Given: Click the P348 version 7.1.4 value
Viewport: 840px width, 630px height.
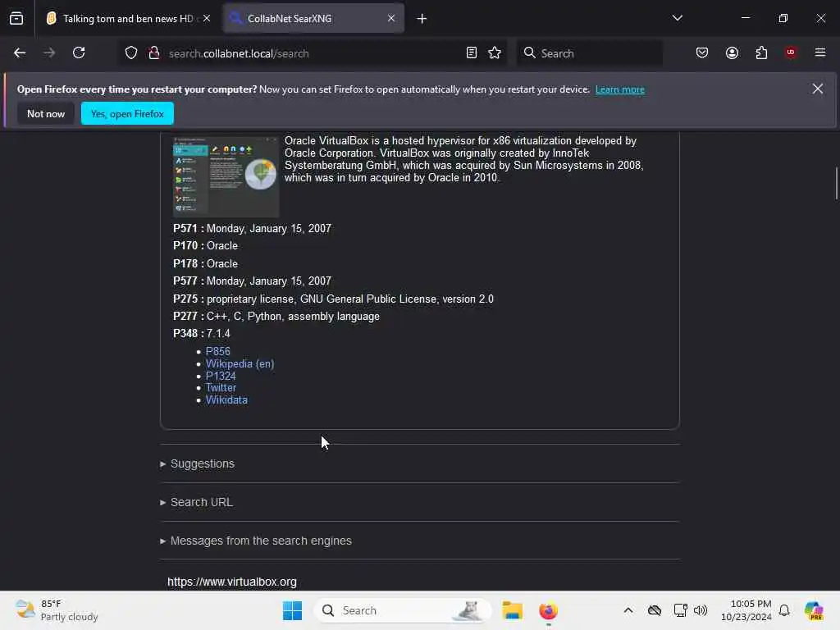Looking at the screenshot, I should [218, 334].
